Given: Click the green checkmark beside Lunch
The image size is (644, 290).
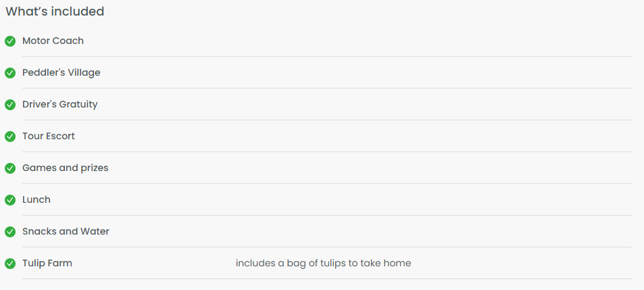Looking at the screenshot, I should 10,200.
